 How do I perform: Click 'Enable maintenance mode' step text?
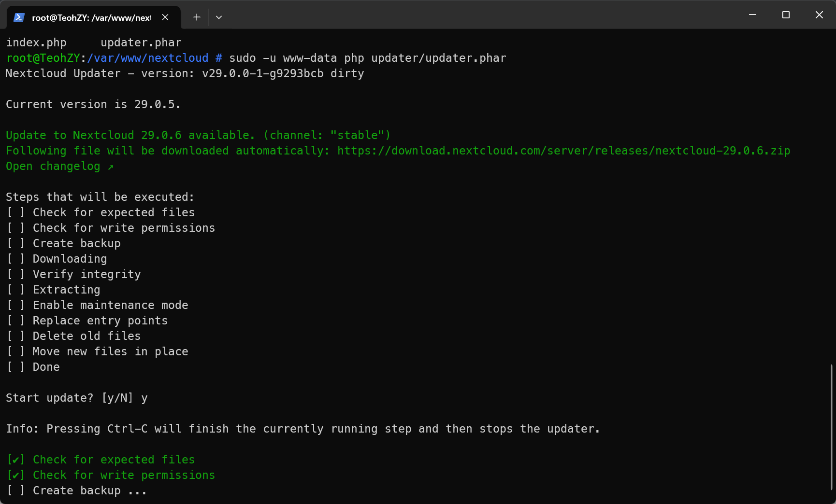(x=111, y=305)
